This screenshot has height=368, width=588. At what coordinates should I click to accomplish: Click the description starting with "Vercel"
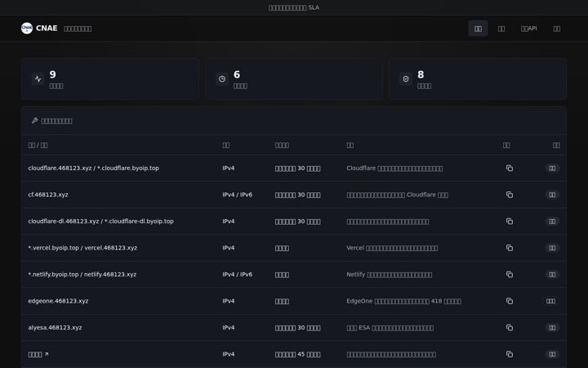pyautogui.click(x=392, y=248)
